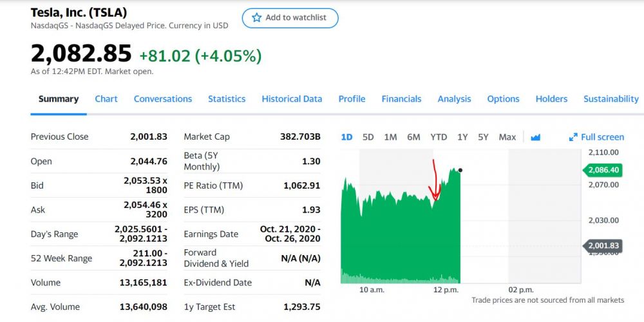This screenshot has height=322, width=644.
Task: Switch chart range to 5D
Action: point(368,137)
